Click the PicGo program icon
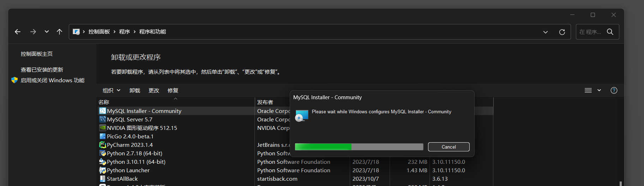Image resolution: width=644 pixels, height=186 pixels. point(103,136)
